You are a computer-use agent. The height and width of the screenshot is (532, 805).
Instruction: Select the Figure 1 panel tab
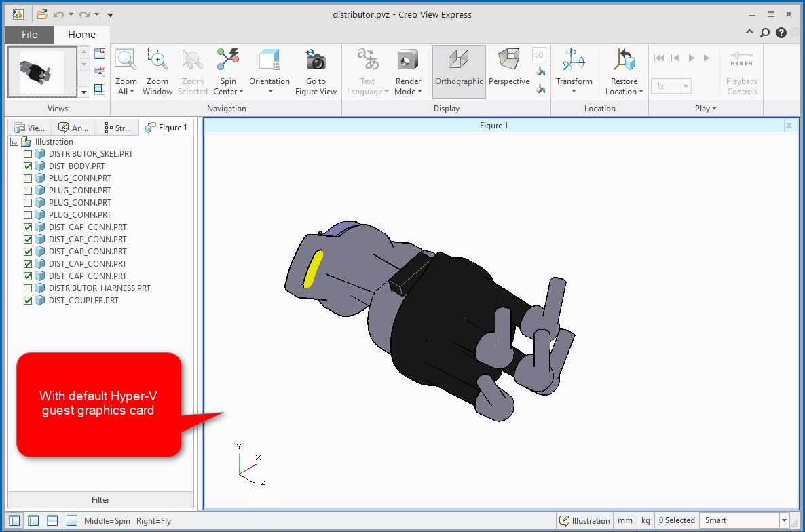tap(166, 128)
